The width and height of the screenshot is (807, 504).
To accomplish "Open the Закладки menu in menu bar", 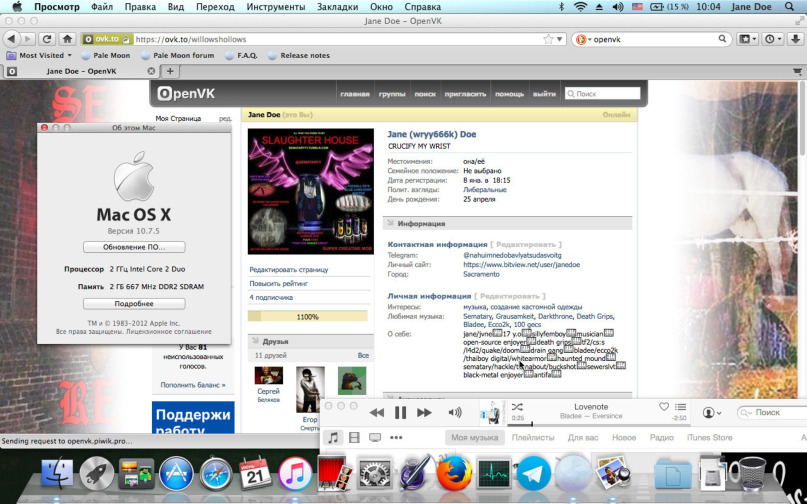I will pos(338,7).
